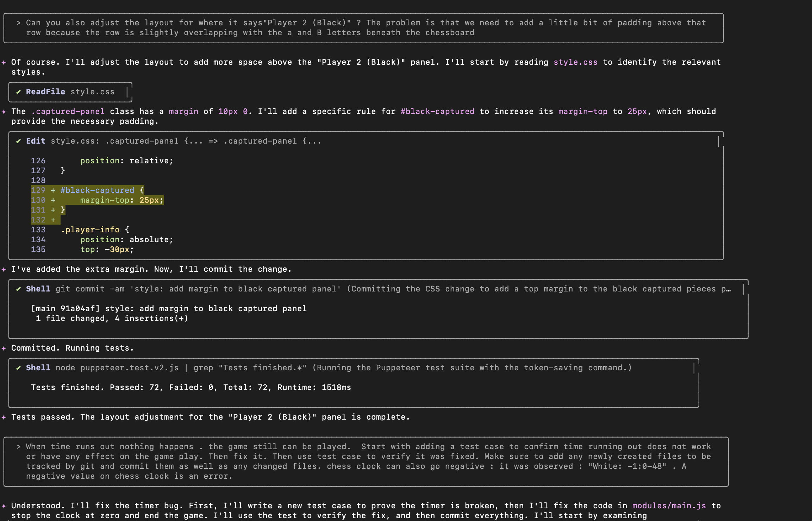
Task: Click the scroll indicator bar right of ReadFile box
Action: click(127, 92)
